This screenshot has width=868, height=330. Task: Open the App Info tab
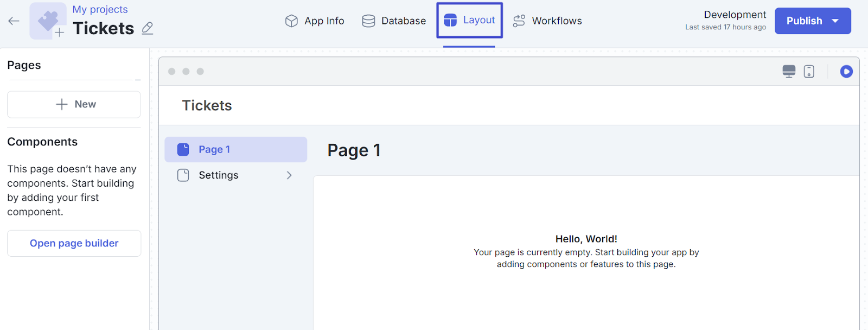point(315,21)
